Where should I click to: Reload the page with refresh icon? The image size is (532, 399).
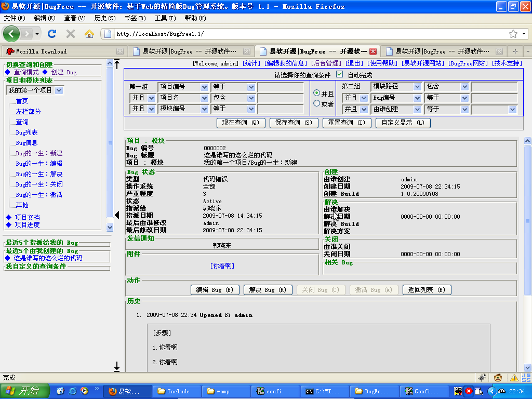(52, 34)
